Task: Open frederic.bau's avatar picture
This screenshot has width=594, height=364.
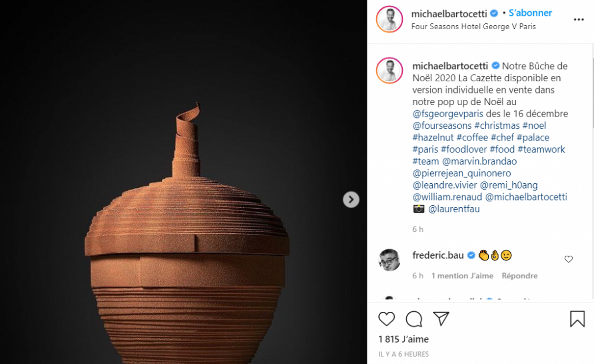Action: (x=389, y=260)
